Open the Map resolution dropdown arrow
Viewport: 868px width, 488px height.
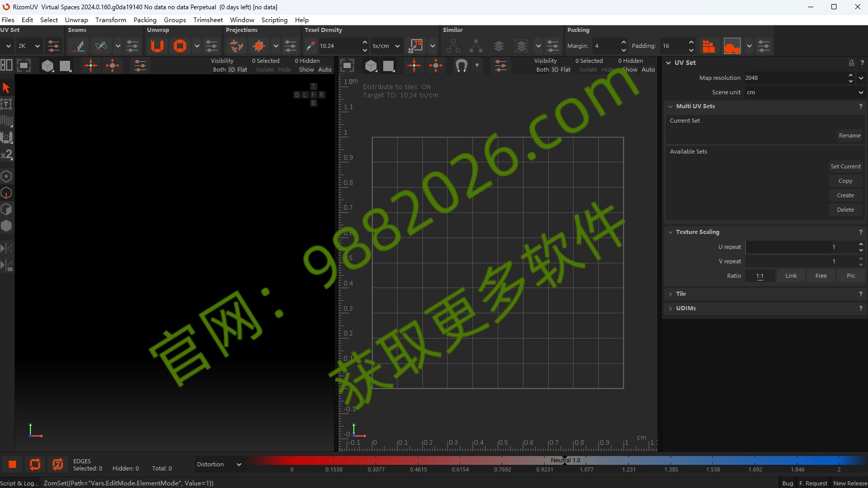click(861, 78)
